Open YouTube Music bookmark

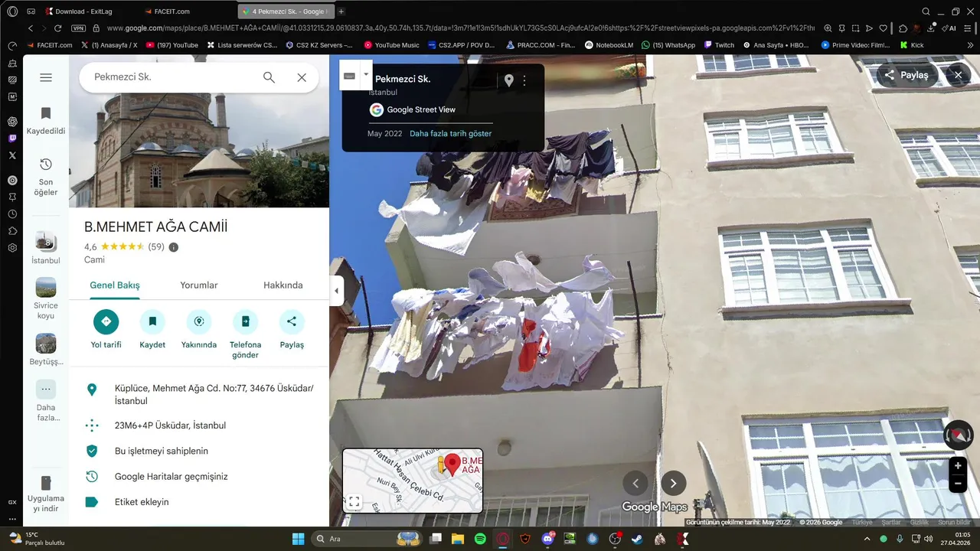pyautogui.click(x=392, y=45)
